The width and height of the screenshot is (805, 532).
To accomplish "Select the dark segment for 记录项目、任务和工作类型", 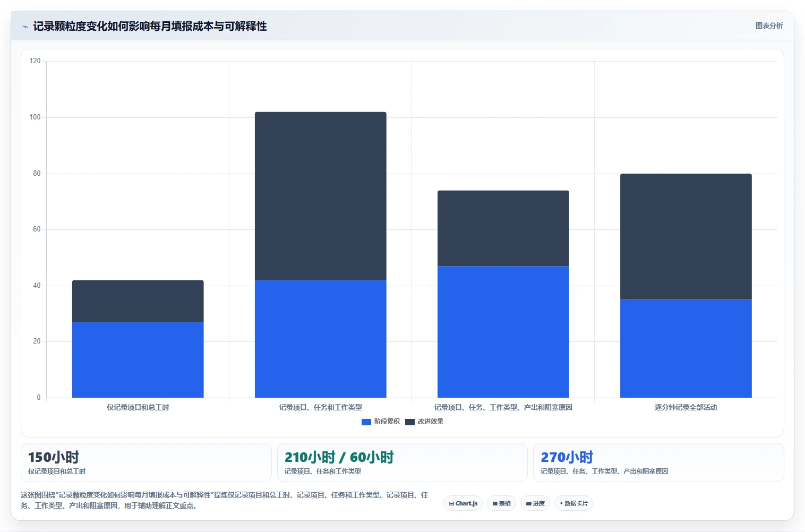I will pos(321,196).
